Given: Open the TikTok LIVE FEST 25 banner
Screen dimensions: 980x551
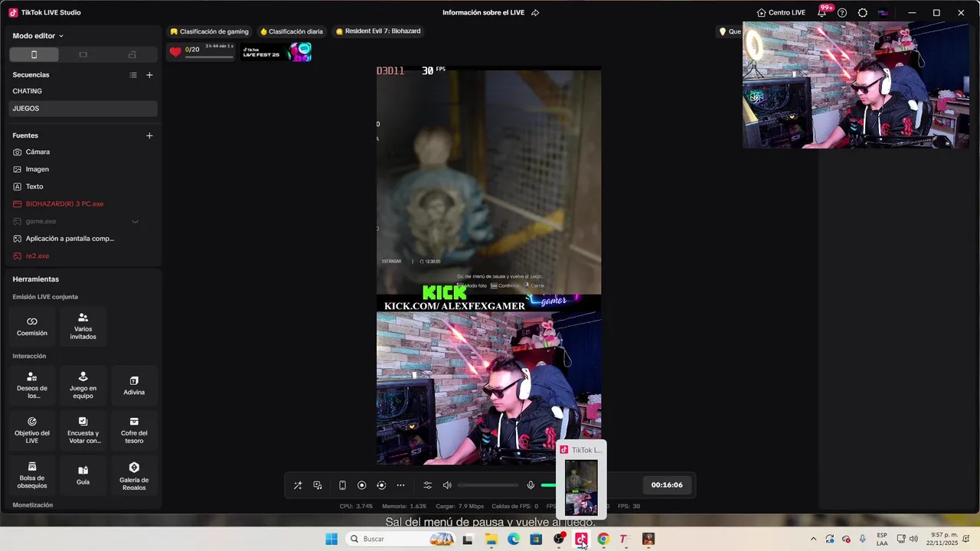Looking at the screenshot, I should (276, 52).
